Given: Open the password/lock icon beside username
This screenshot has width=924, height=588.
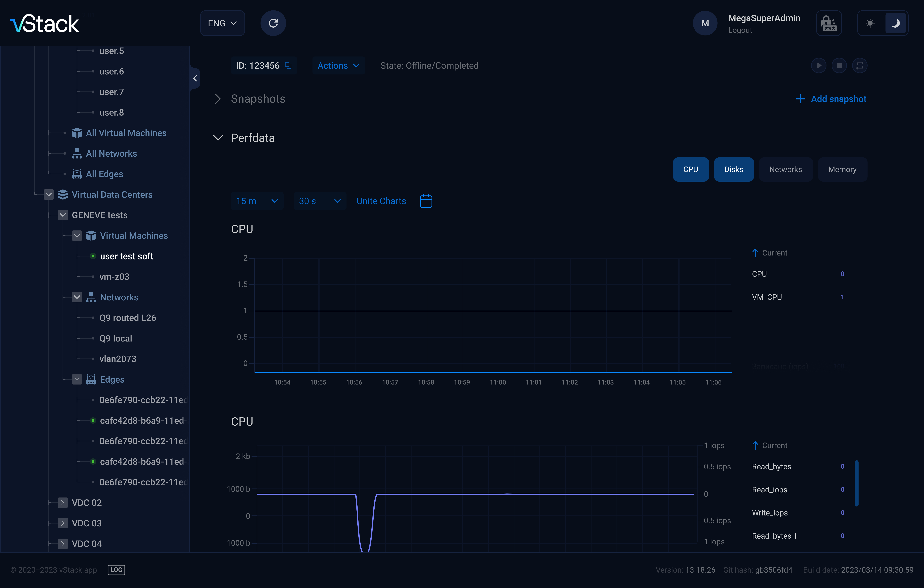Looking at the screenshot, I should [x=829, y=23].
